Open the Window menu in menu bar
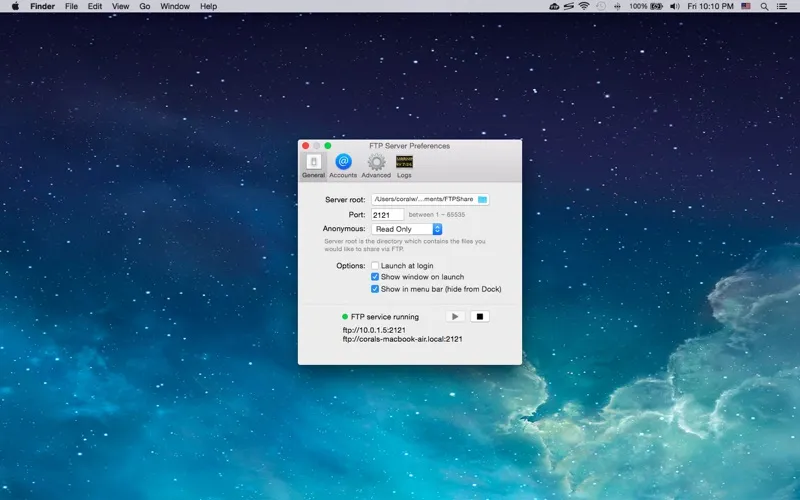This screenshot has width=800, height=500. point(175,6)
